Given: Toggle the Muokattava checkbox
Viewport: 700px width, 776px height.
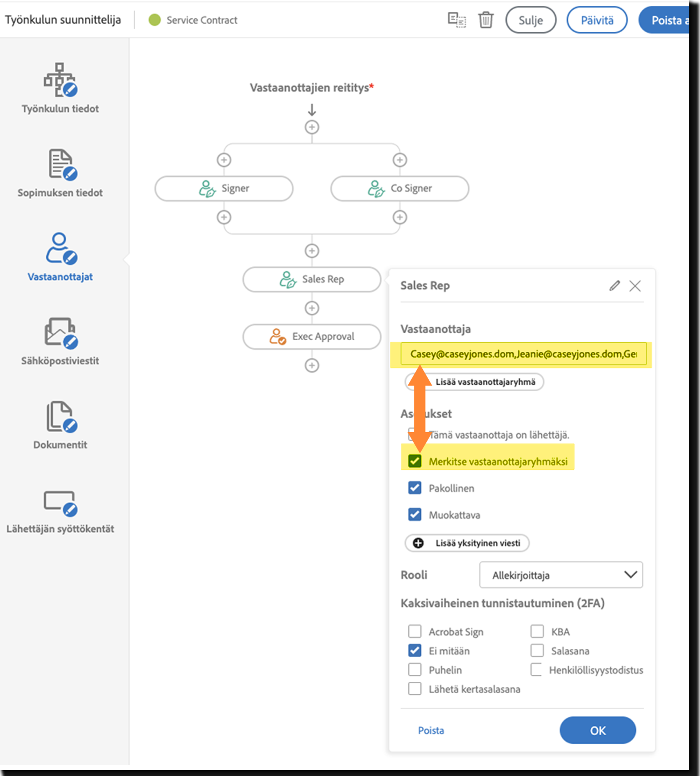Looking at the screenshot, I should point(415,515).
